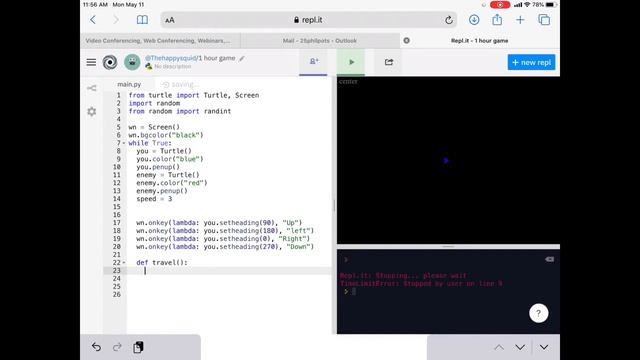Switch to Mail Outlook tab

(320, 40)
